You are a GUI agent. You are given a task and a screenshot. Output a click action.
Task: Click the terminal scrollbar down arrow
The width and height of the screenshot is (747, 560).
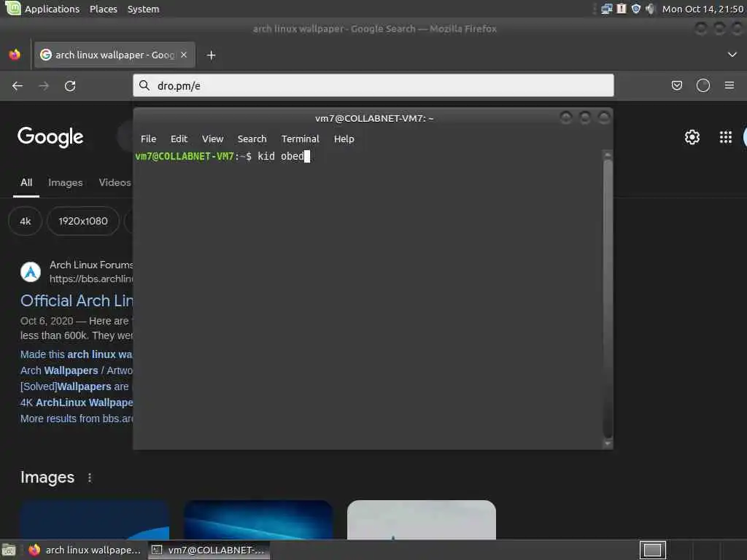tap(608, 444)
